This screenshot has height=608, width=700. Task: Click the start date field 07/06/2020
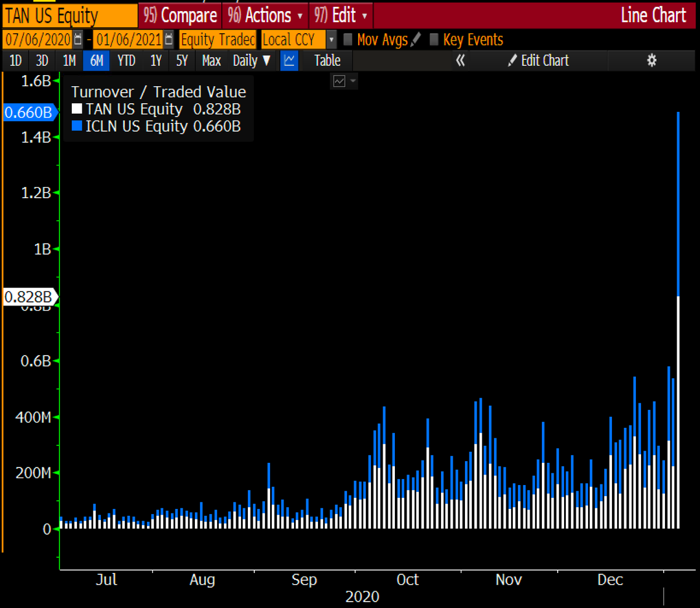point(38,40)
